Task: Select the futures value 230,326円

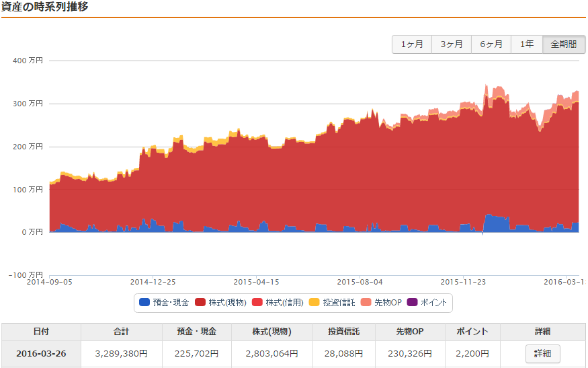Action: 410,354
